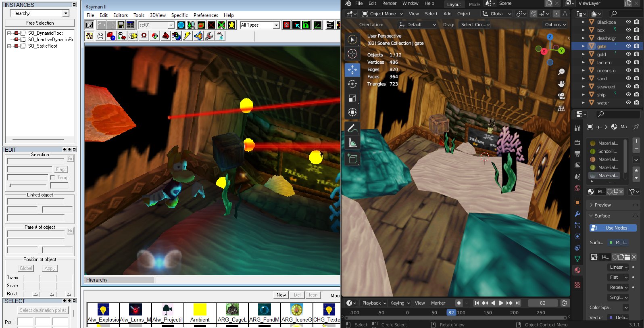Select the Move tool in Blender toolbar
644x328 pixels.
352,70
